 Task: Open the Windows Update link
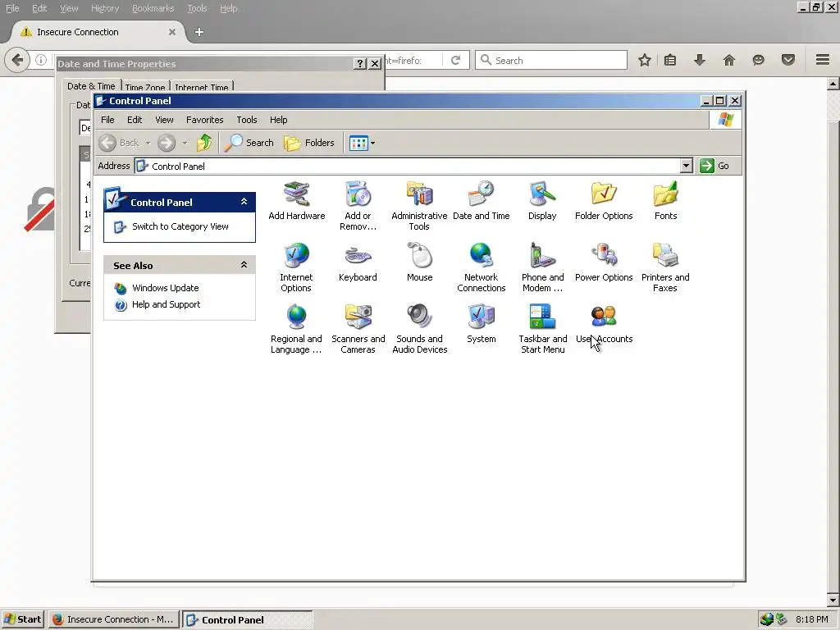pyautogui.click(x=165, y=288)
